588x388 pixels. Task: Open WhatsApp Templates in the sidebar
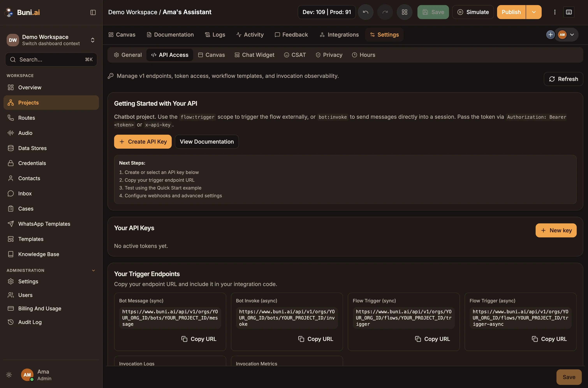point(51,224)
